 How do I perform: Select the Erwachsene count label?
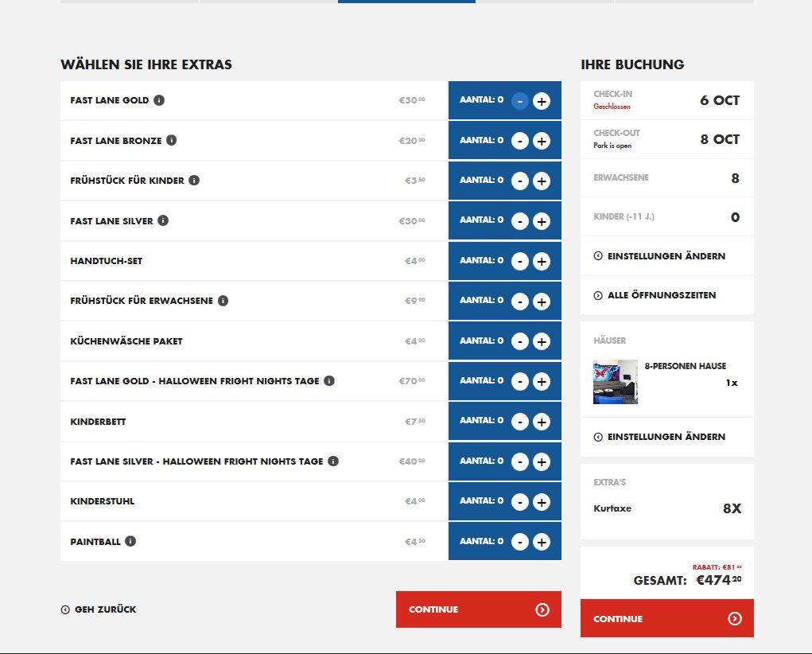(x=621, y=177)
